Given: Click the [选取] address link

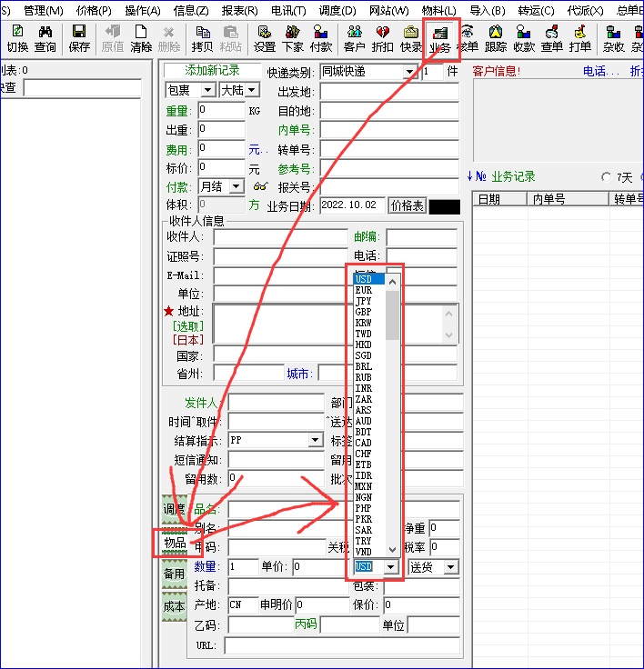Looking at the screenshot, I should coord(188,326).
